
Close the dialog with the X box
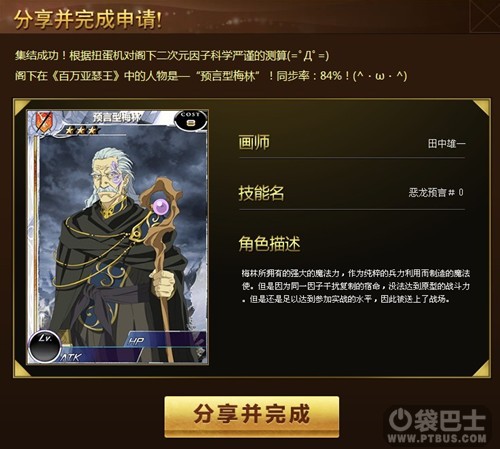485,16
